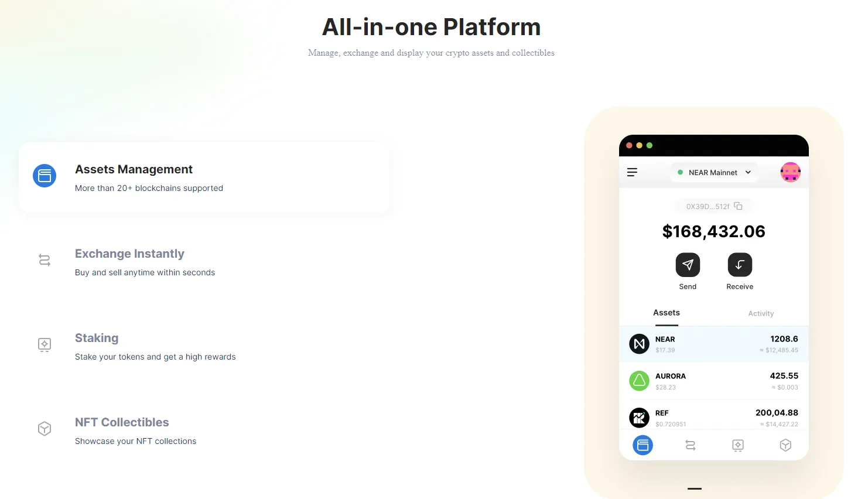Open the NFT cube icon in bottom navigation

785,445
